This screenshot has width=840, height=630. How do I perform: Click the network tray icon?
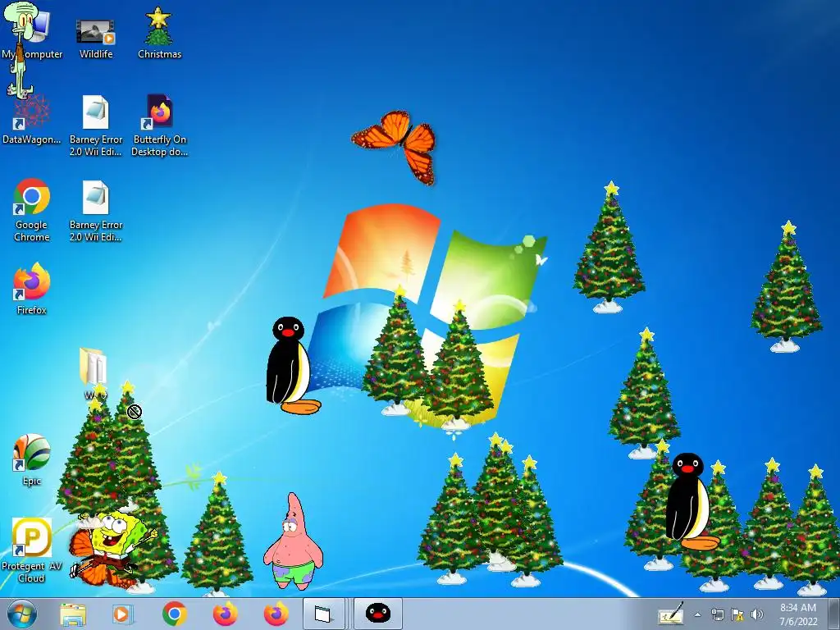[x=717, y=614]
